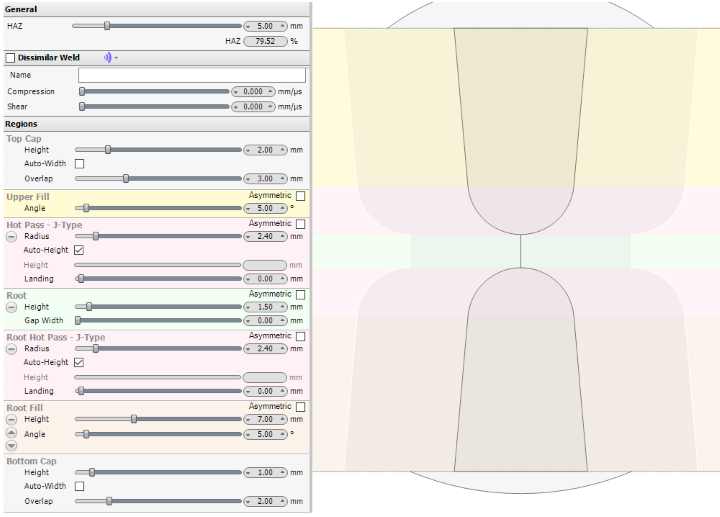Uncheck Auto-Height under Hot Pass J-Type
Viewport: 720px width, 517px height.
click(x=80, y=250)
